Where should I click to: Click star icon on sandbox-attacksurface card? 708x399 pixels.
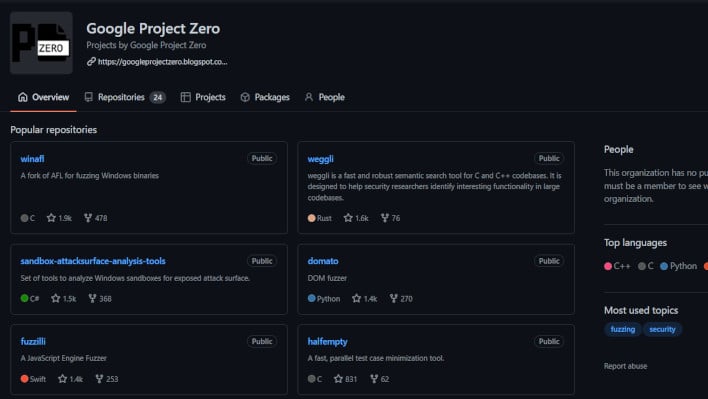tap(56, 298)
